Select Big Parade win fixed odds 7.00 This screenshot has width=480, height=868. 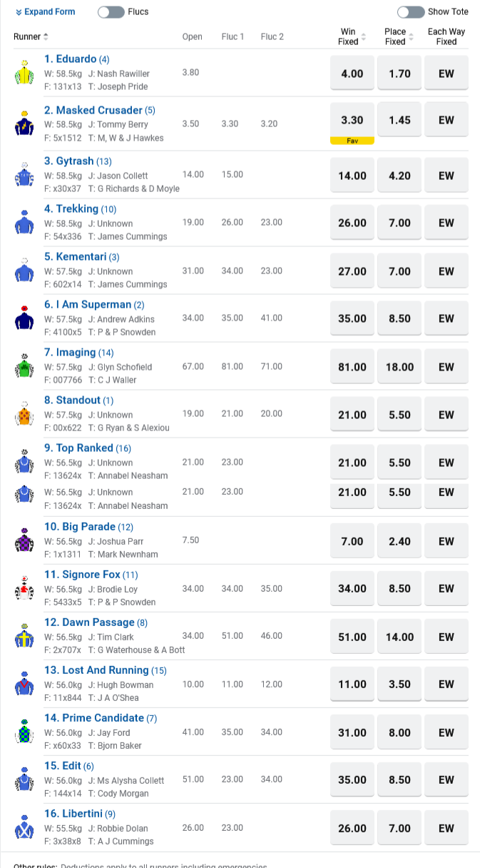coord(352,542)
